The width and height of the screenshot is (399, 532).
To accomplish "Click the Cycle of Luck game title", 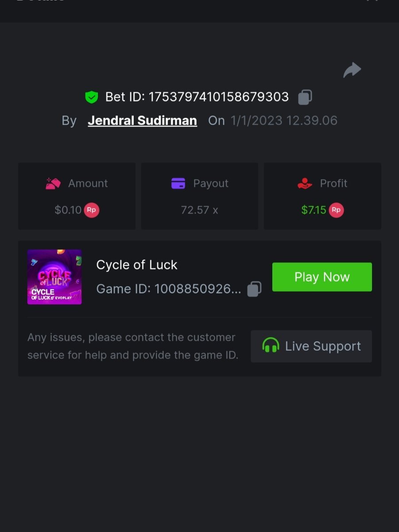I will pyautogui.click(x=137, y=265).
